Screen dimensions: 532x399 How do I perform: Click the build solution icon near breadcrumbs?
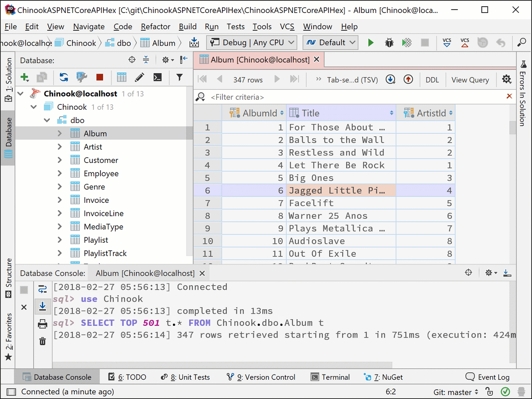(194, 43)
